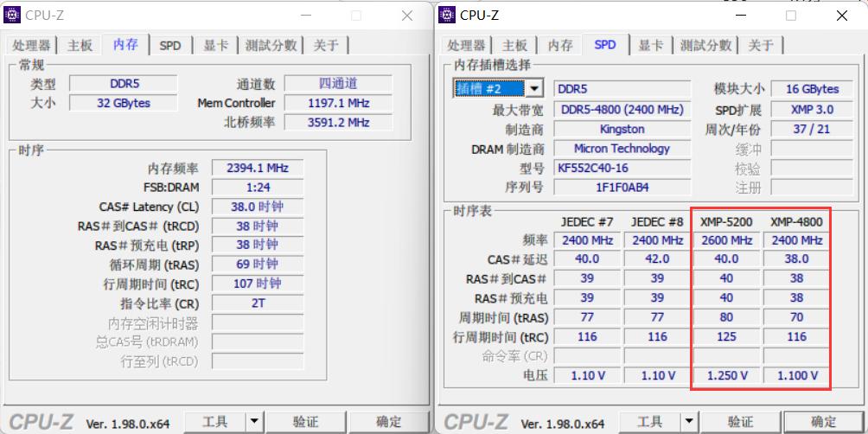The width and height of the screenshot is (868, 434).
Task: Click the JEDEC #8 CAS# latency cell 42.0
Action: (657, 258)
